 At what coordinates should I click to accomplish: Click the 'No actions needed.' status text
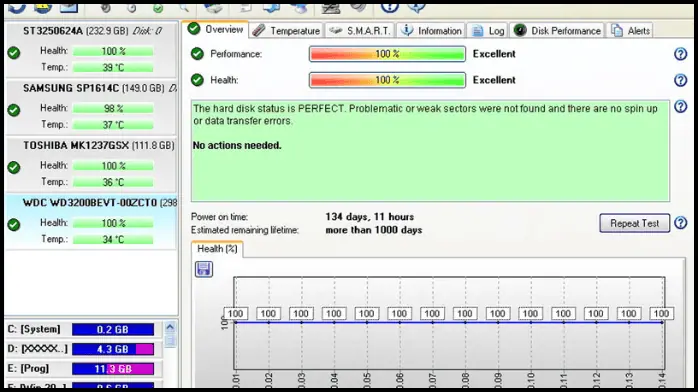pos(237,145)
